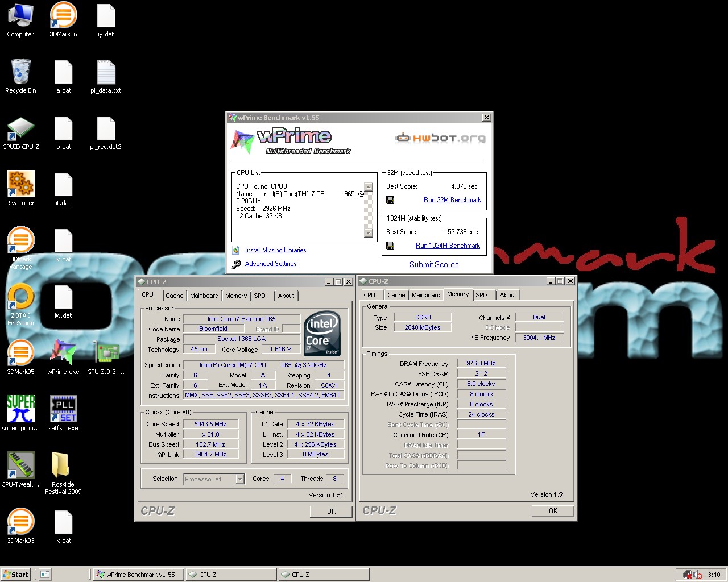Open the pi_data.txt text file
The width and height of the screenshot is (728, 582).
coord(106,76)
